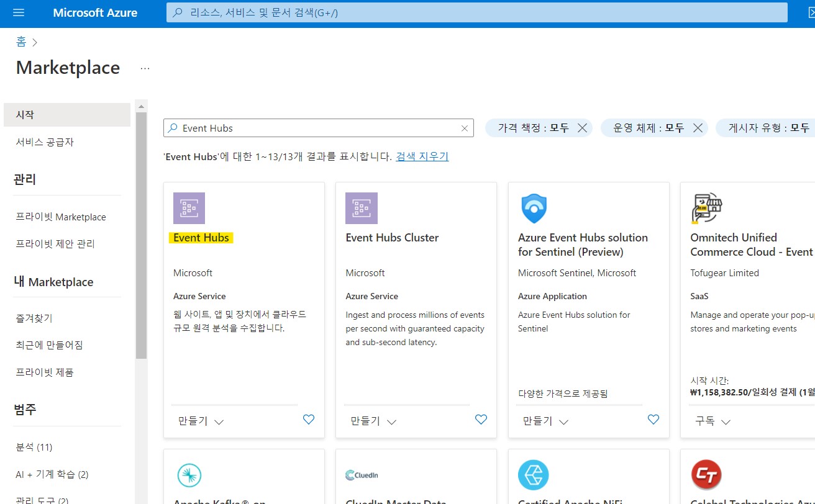815x504 pixels.
Task: Open 서비스 공급자 in the sidebar
Action: (45, 142)
